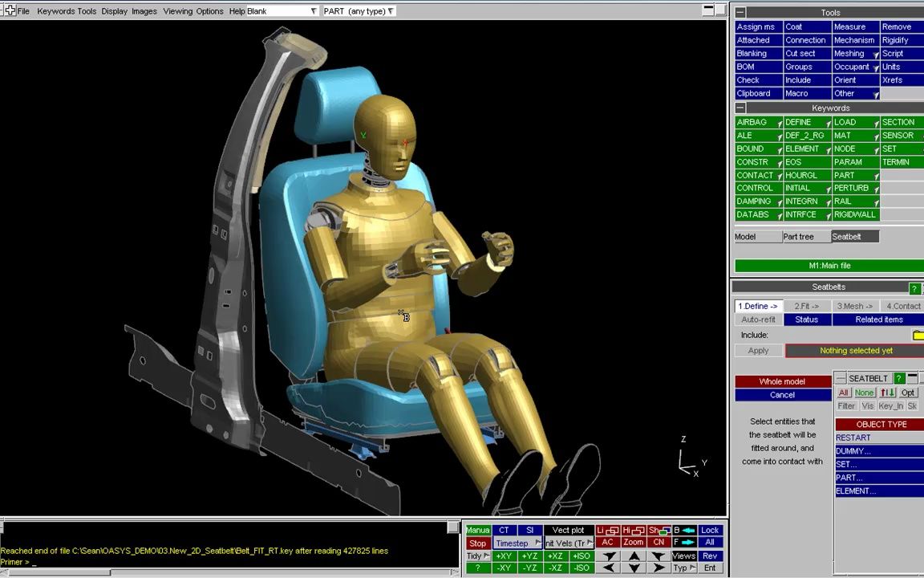Open the Include folder browse icon

[918, 335]
